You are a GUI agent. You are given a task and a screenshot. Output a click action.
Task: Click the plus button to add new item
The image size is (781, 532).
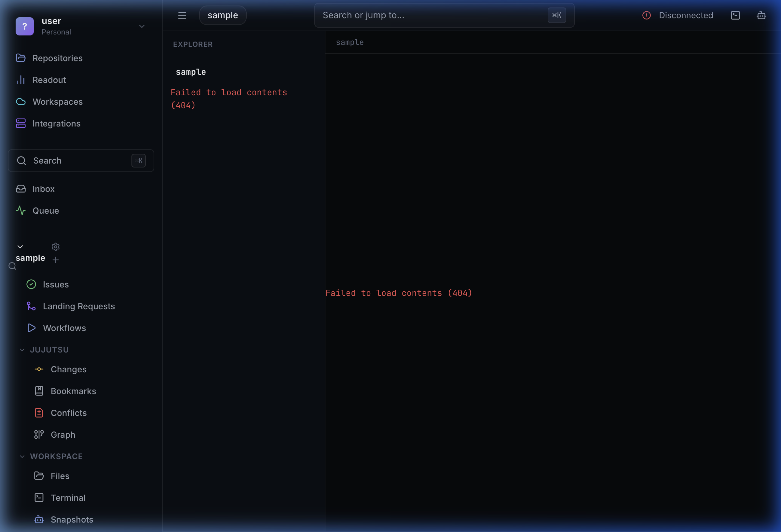(x=55, y=259)
